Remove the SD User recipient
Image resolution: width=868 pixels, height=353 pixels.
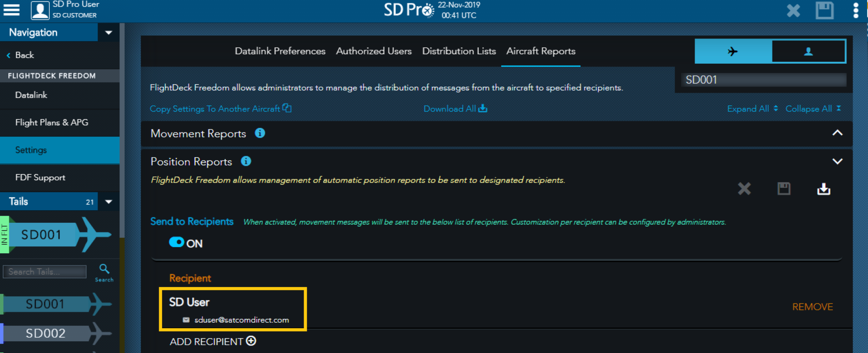[812, 307]
